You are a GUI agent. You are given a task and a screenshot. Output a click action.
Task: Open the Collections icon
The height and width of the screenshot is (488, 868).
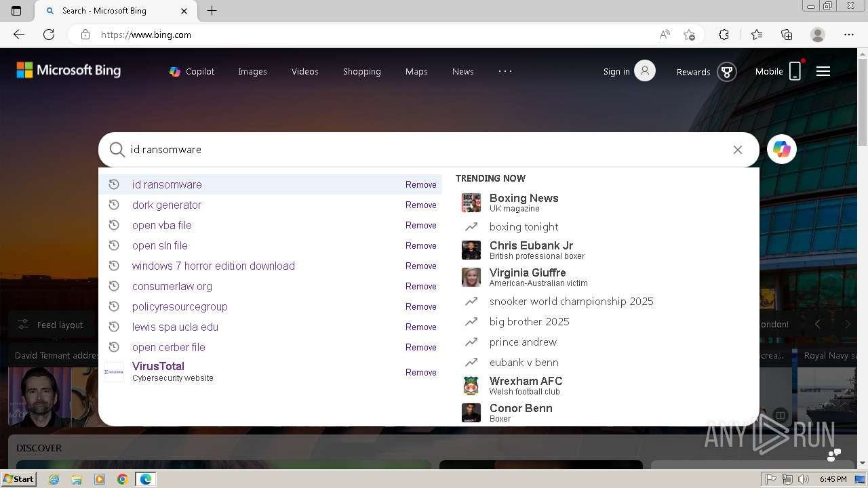(x=787, y=35)
